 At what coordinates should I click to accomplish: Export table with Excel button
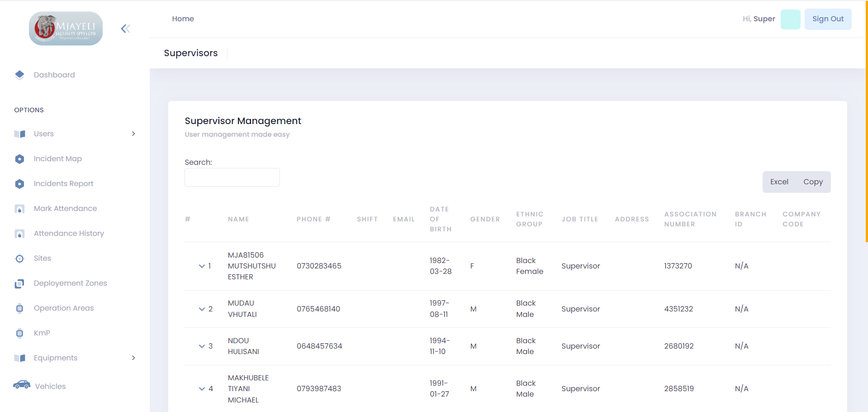coord(779,182)
